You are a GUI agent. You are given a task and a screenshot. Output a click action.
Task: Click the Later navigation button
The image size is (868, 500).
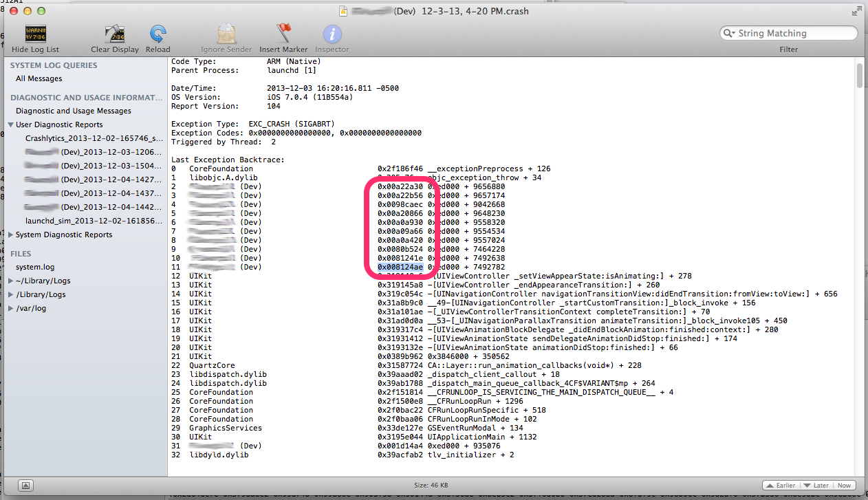[x=817, y=486]
